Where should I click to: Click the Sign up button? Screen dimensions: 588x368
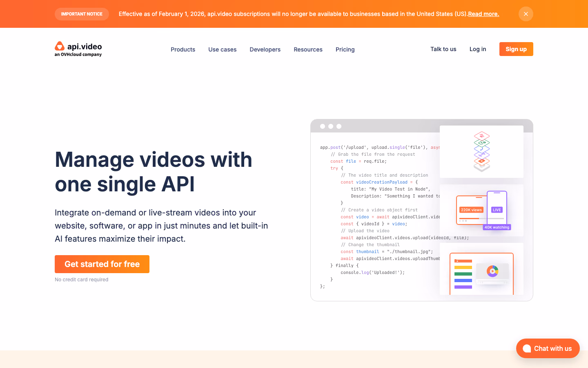(x=516, y=49)
